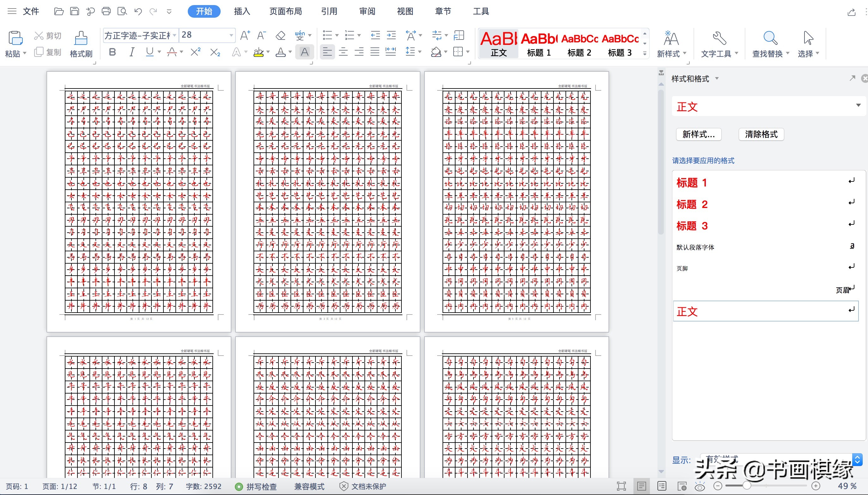Click the print icon
Viewport: 868px width, 495px height.
click(106, 12)
